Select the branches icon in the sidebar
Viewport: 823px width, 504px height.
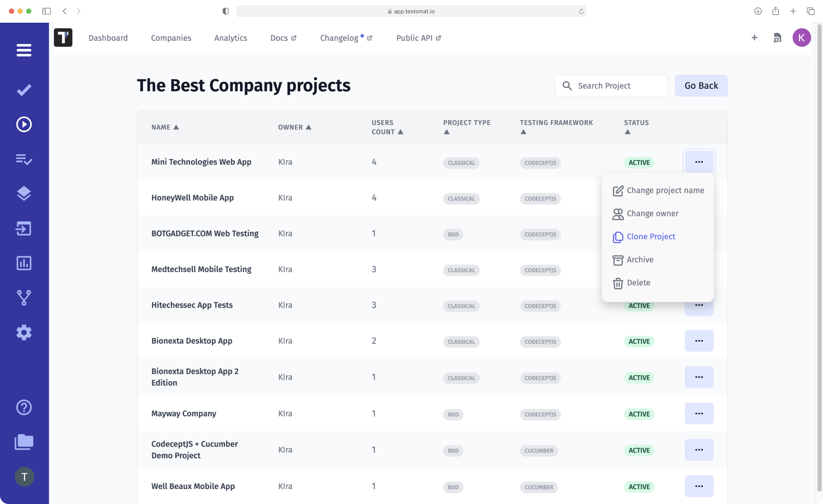click(24, 297)
